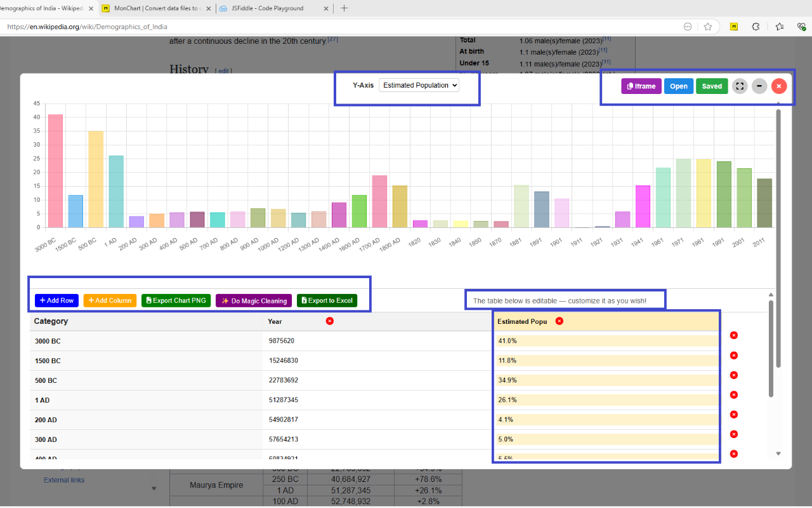Expand the External links section arrow
The height and width of the screenshot is (508, 812).
tap(154, 488)
